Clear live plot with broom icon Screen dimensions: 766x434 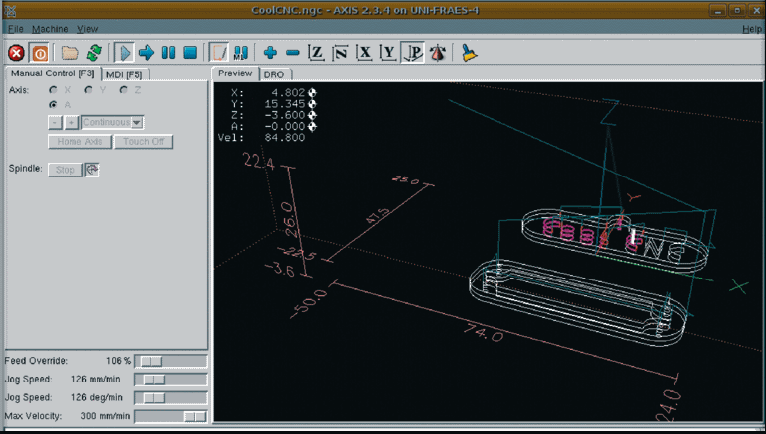click(x=469, y=53)
